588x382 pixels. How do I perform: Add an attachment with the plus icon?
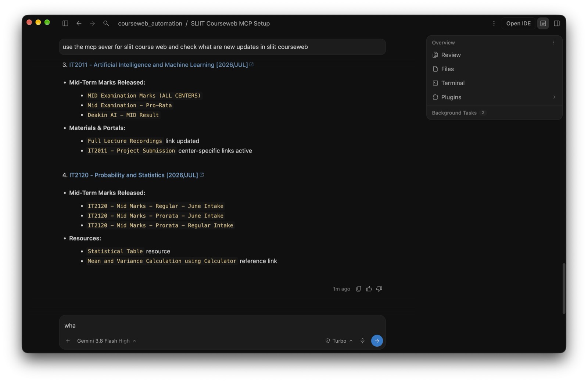(68, 341)
